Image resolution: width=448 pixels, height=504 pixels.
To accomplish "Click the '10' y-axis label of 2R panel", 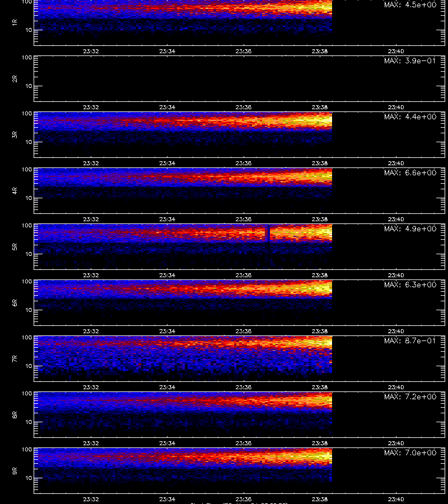I will [29, 86].
